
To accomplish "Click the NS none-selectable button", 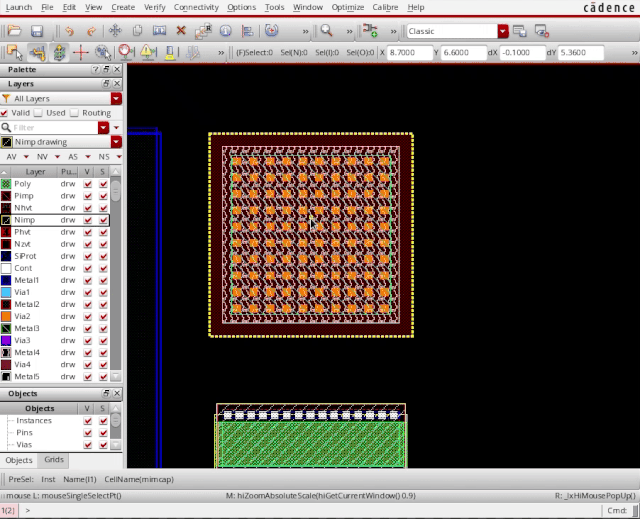I will [x=103, y=157].
